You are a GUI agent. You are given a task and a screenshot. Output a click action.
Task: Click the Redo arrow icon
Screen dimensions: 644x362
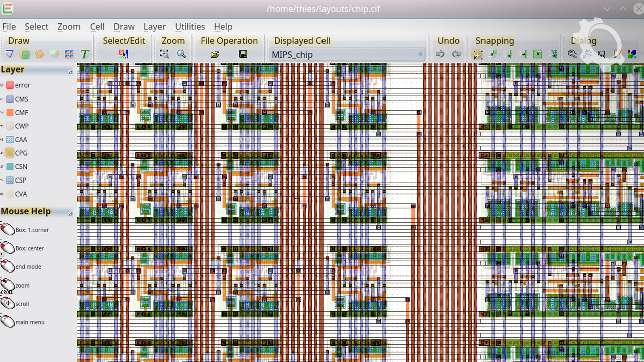point(456,54)
